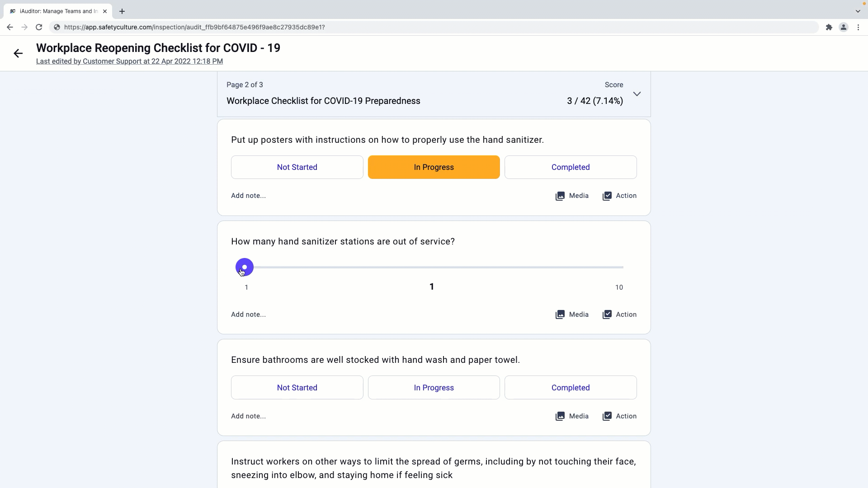Open the Last edited by Customer Support link
The width and height of the screenshot is (868, 488).
pyautogui.click(x=129, y=61)
